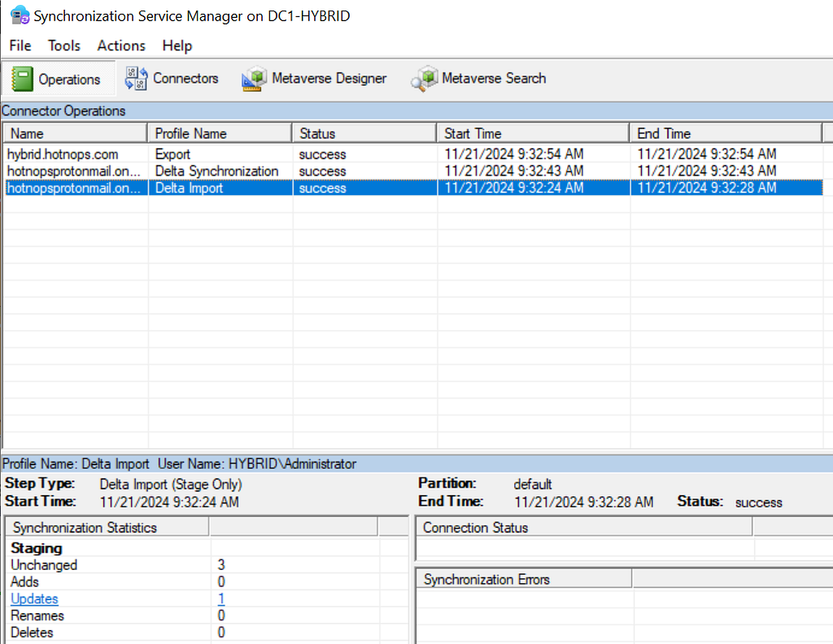This screenshot has height=644, width=833.
Task: Click details End Time value 9:32:28 AM
Action: 584,503
